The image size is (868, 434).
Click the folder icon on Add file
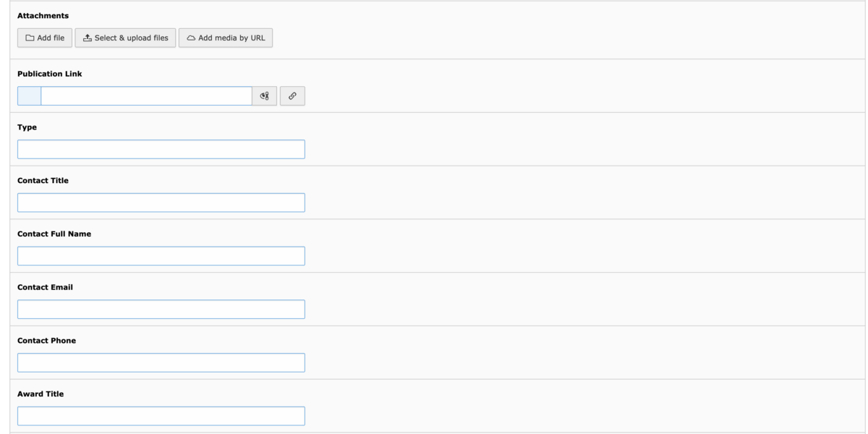click(x=30, y=38)
